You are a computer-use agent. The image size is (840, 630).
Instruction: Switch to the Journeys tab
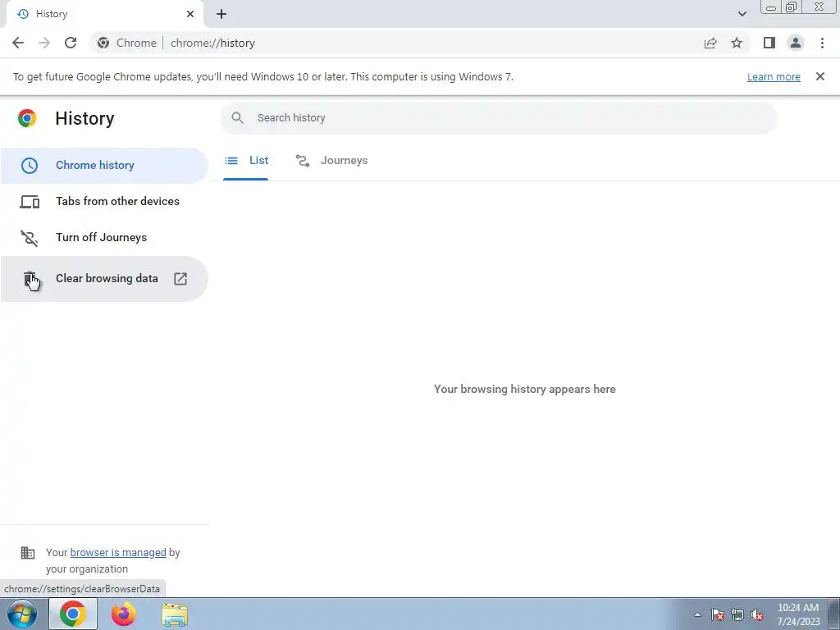331,161
